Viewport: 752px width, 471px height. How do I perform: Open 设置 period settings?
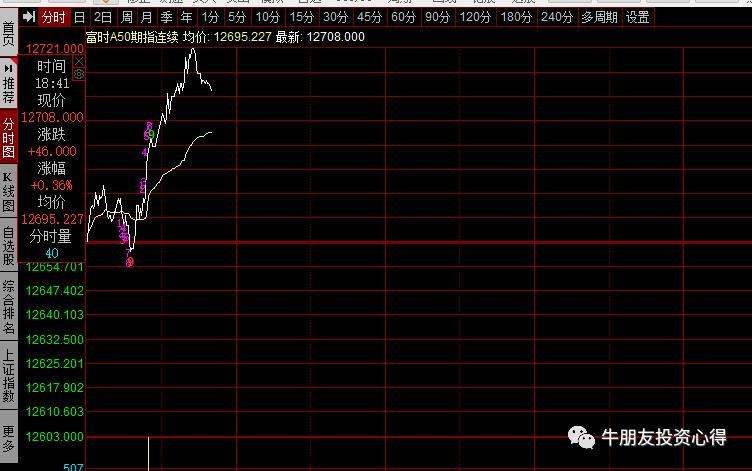pos(637,18)
